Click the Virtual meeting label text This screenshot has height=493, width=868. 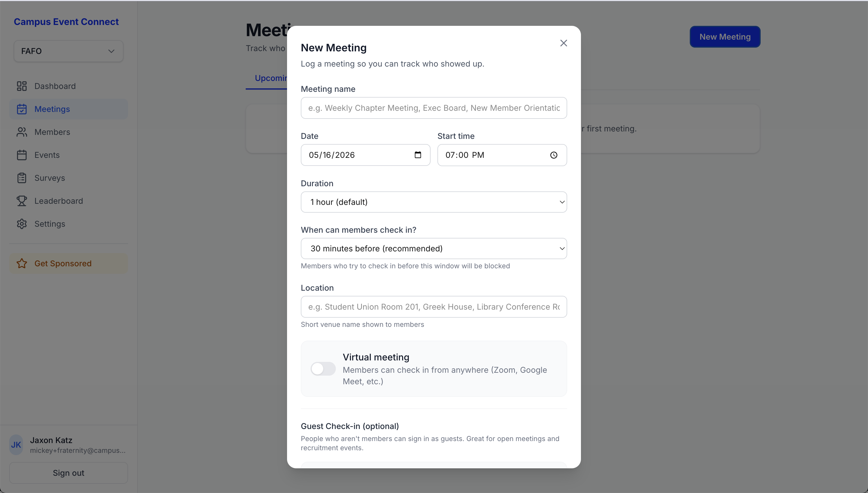[x=376, y=357]
